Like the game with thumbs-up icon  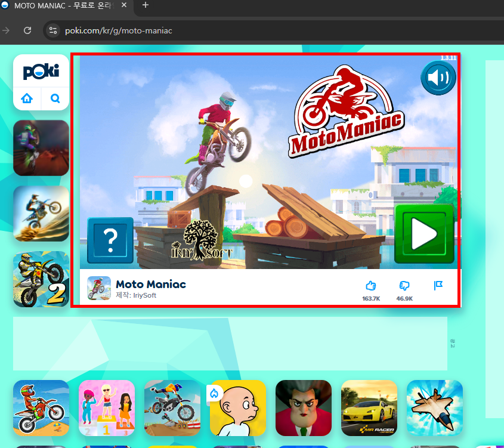pyautogui.click(x=371, y=285)
